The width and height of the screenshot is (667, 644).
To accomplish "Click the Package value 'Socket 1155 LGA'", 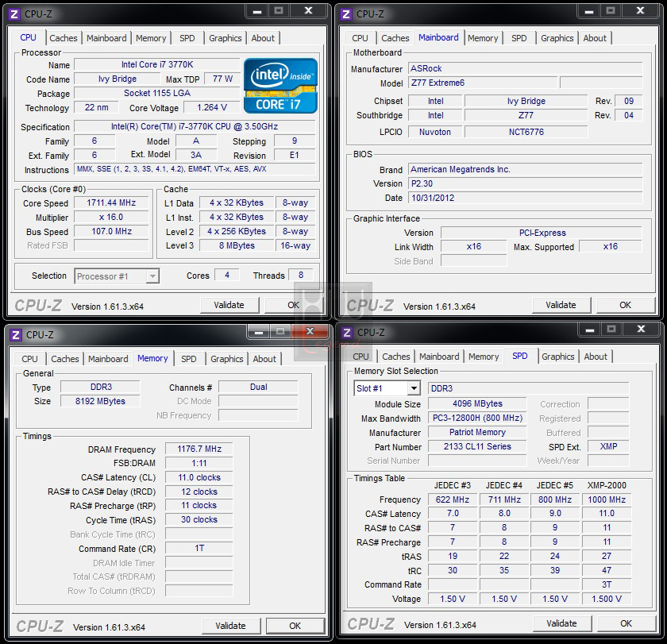I will 157,93.
